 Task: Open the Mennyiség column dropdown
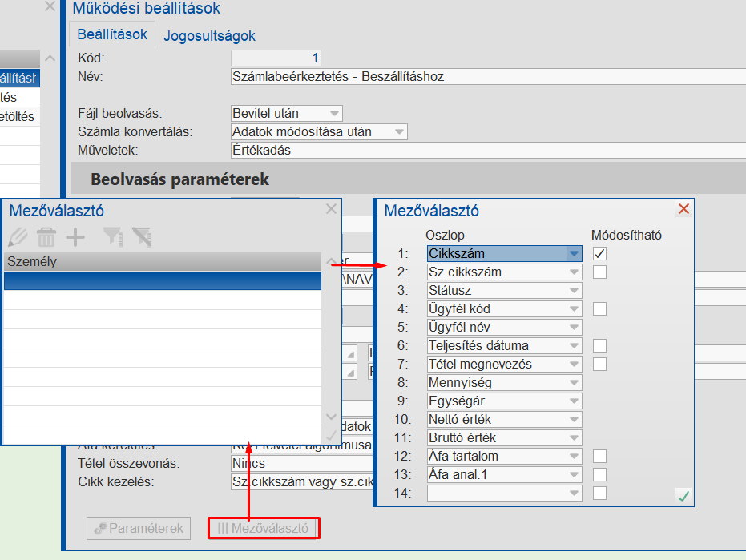tap(574, 382)
